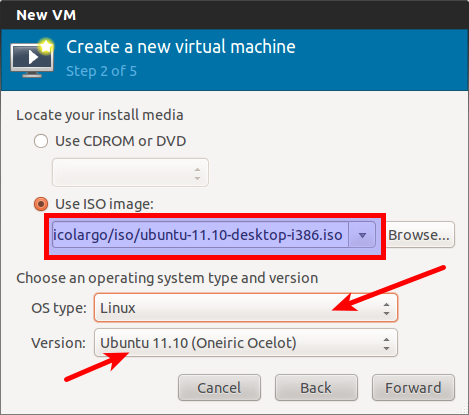Cancel the new VM wizard

tap(219, 388)
